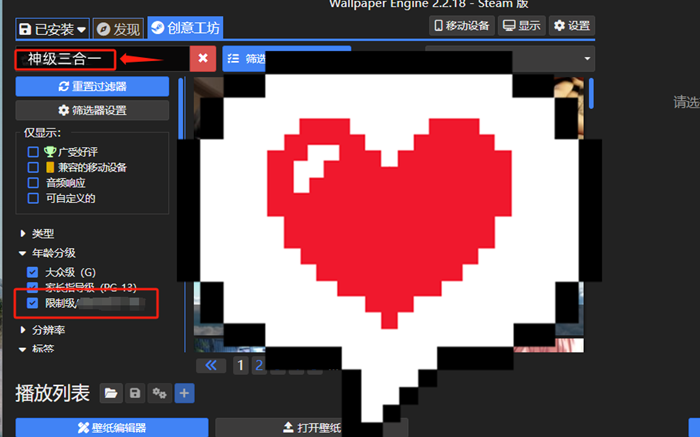Save playlist using floppy disk icon
Image resolution: width=700 pixels, height=437 pixels.
point(134,393)
